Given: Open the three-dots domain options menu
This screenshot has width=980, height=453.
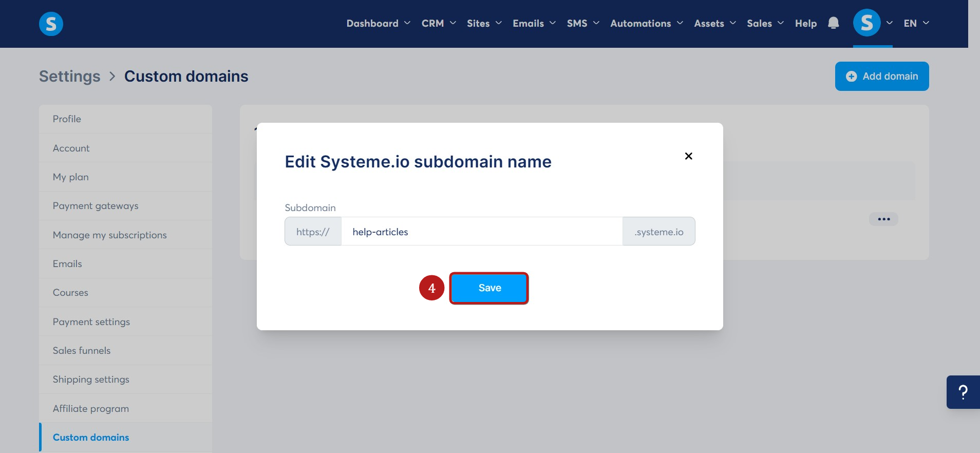Looking at the screenshot, I should pos(883,219).
